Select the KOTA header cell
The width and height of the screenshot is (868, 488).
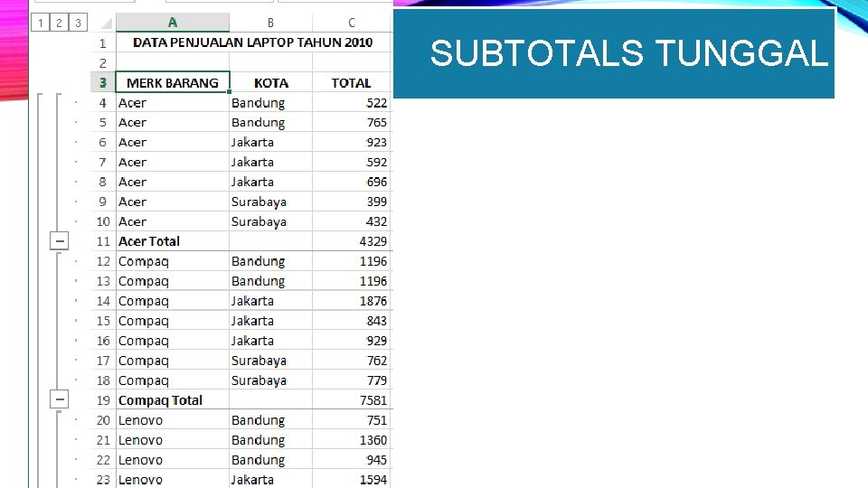(x=270, y=82)
